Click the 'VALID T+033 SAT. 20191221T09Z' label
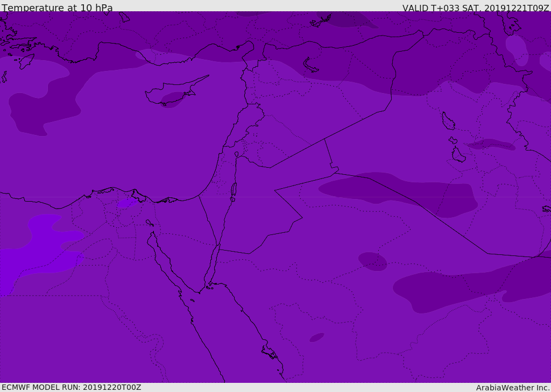This screenshot has width=551, height=392. pyautogui.click(x=476, y=8)
